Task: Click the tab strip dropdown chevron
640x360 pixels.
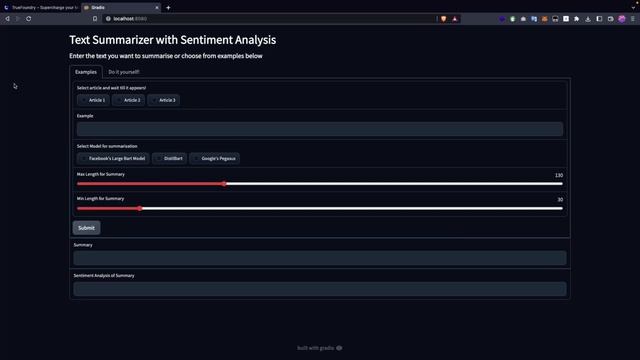Action: tap(633, 7)
